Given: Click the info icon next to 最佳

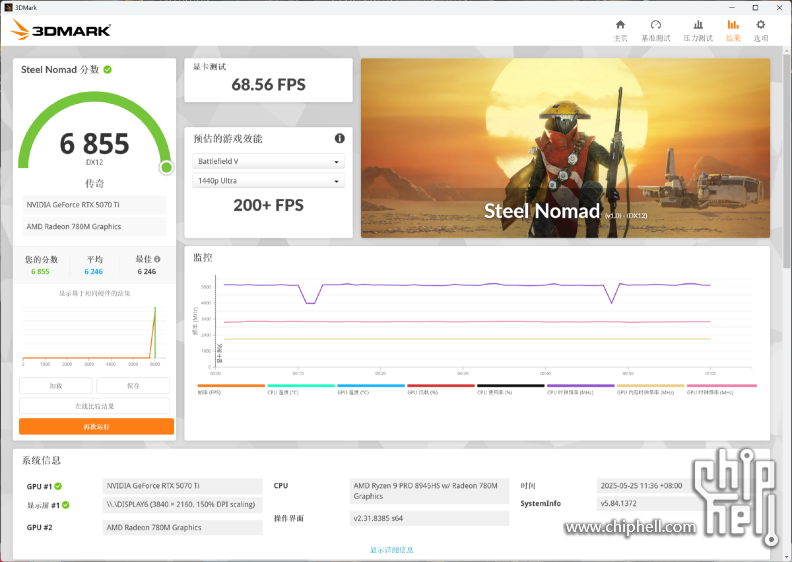Looking at the screenshot, I should [157, 259].
